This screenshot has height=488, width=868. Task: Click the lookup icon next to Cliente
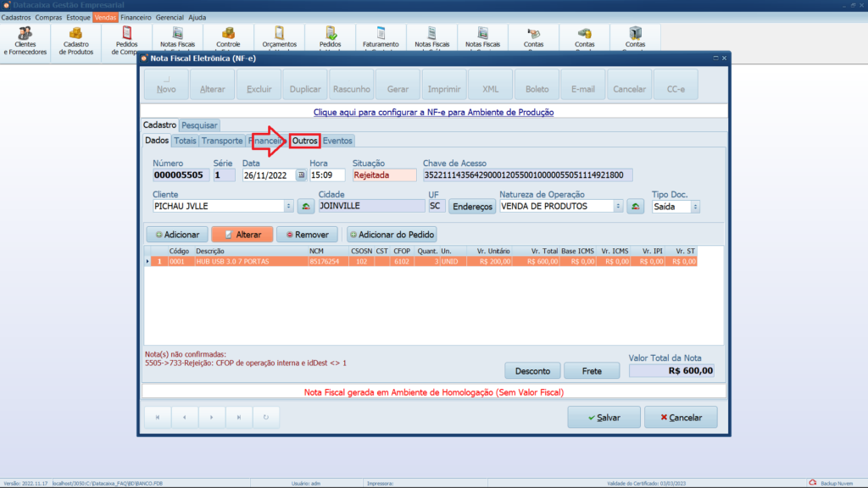click(x=305, y=206)
